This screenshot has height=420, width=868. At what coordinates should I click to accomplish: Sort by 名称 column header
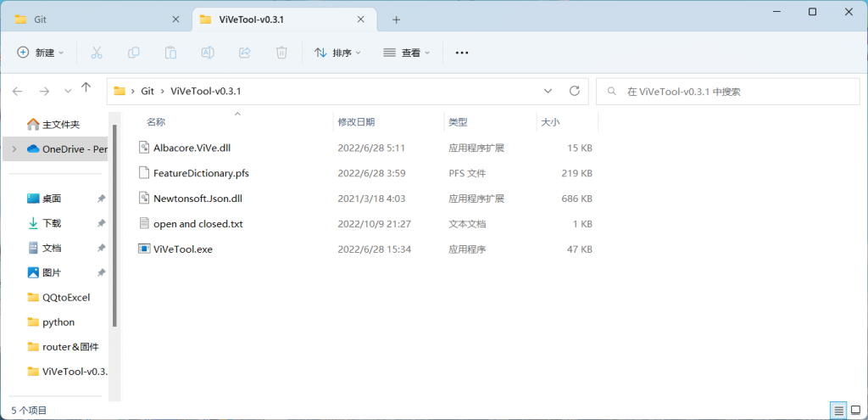[x=156, y=122]
